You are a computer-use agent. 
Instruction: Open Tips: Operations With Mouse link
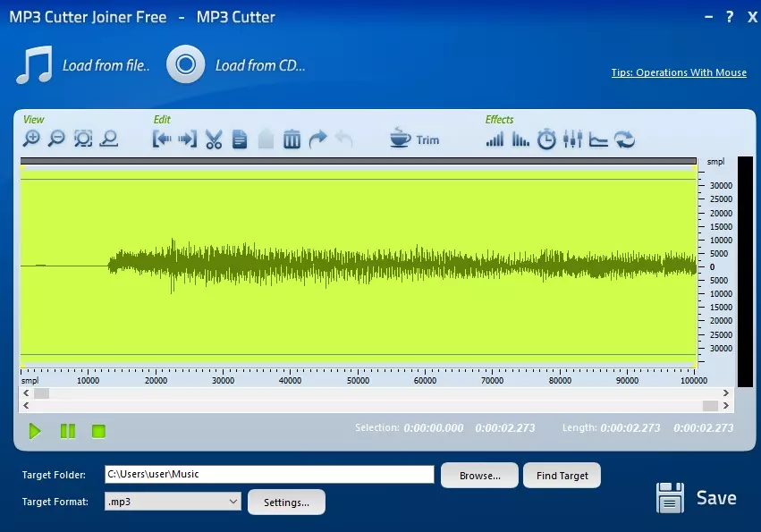(x=679, y=72)
